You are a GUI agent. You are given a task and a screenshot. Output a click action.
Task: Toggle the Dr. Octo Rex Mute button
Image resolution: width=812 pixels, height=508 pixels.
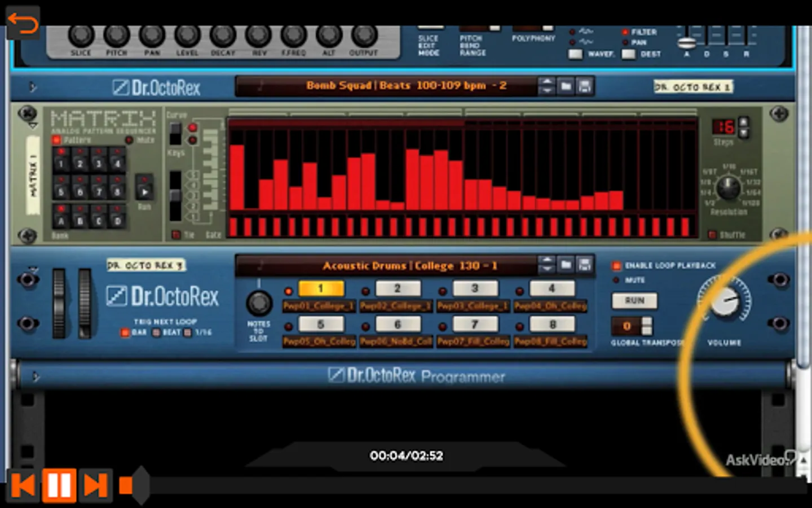tap(616, 280)
